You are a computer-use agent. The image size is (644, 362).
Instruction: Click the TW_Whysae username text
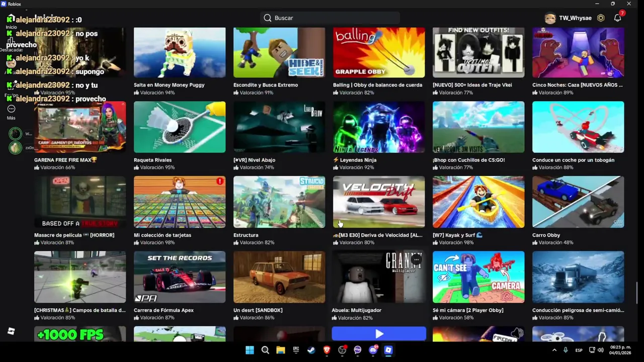click(x=575, y=18)
